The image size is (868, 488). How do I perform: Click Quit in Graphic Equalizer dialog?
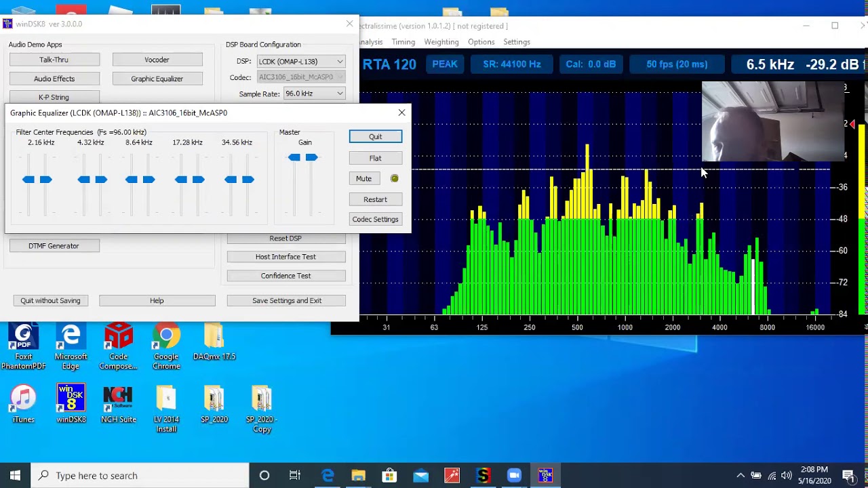(376, 136)
